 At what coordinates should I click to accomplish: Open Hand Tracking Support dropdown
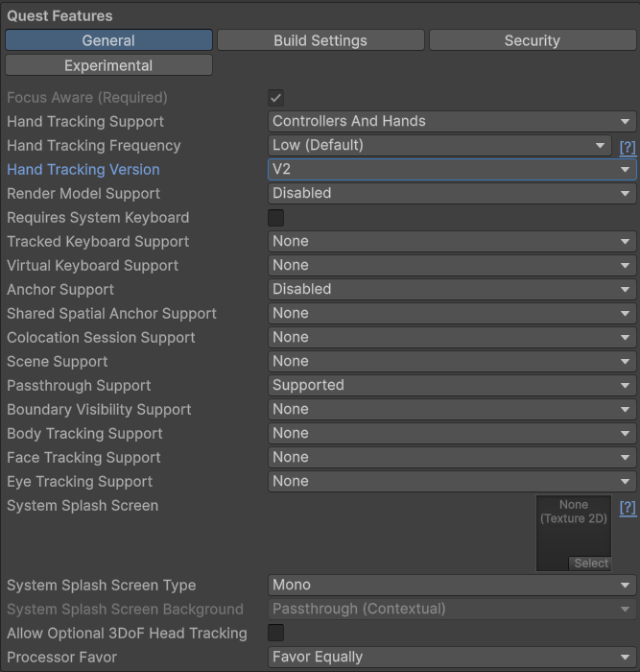451,122
